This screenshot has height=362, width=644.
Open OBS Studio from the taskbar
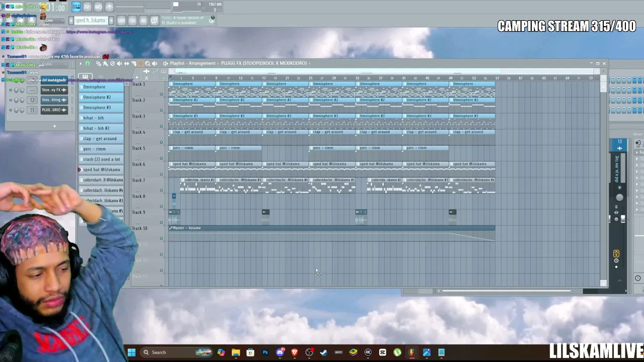[x=309, y=352]
